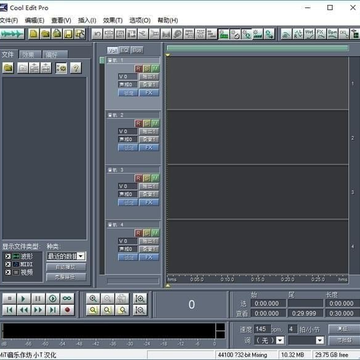The width and height of the screenshot is (360, 360).
Task: Open the 种类 sort dropdown
Action: point(81,256)
